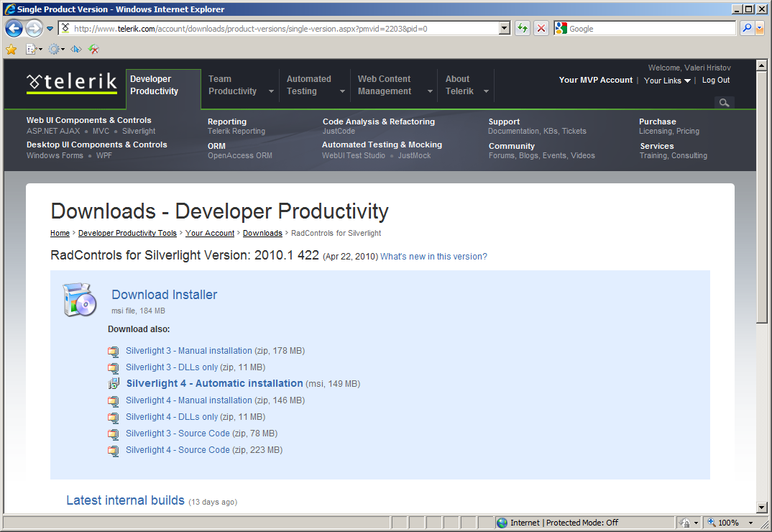Open the Team Productivity menu

point(240,85)
